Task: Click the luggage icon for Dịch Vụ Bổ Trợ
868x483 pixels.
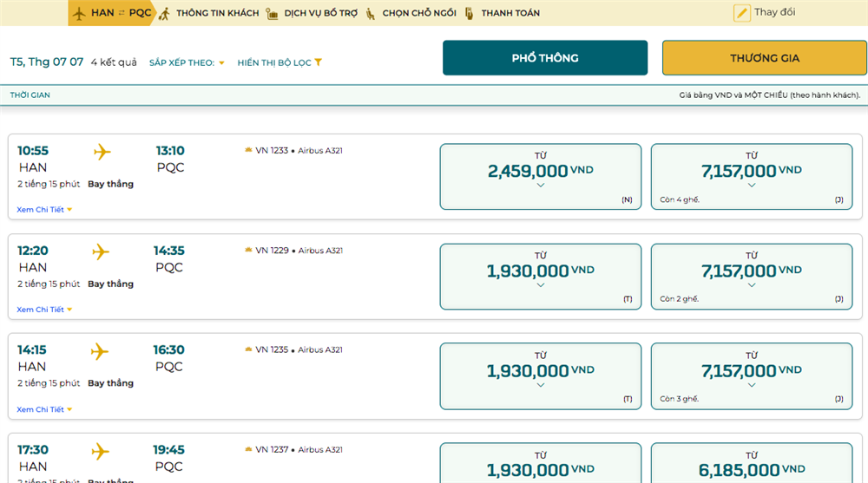Action: [x=273, y=13]
